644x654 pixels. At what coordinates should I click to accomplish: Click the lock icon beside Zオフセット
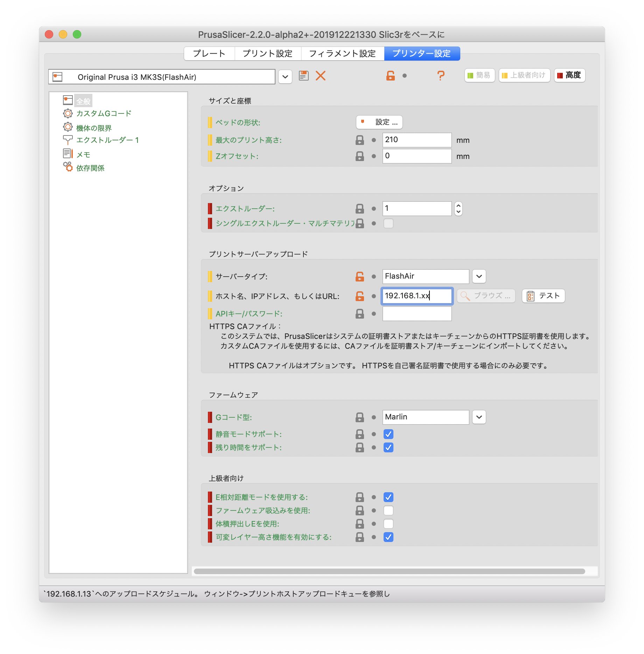359,156
